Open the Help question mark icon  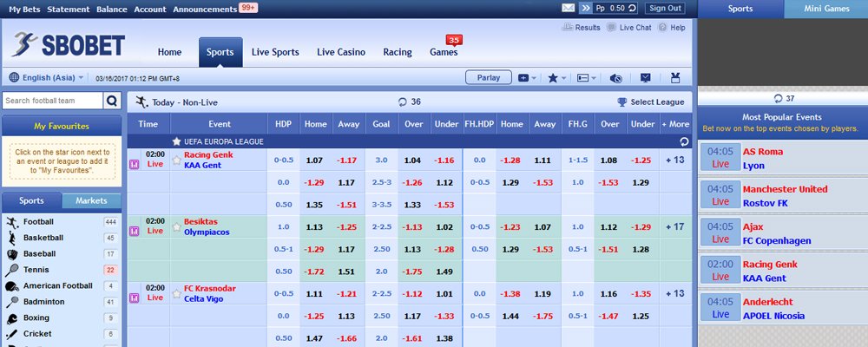662,27
